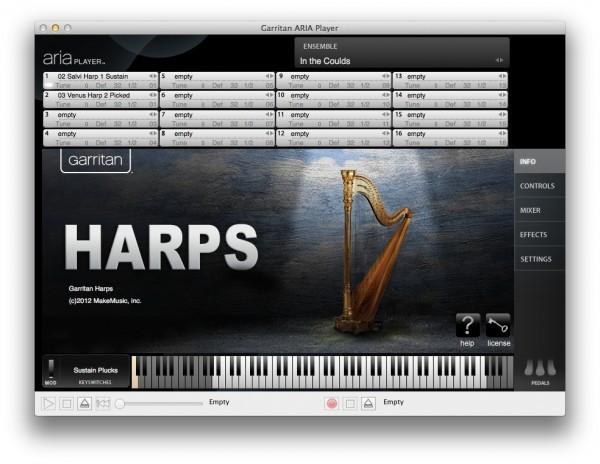Screen dimensions: 600x464
Task: Click the player stop button
Action: click(67, 403)
